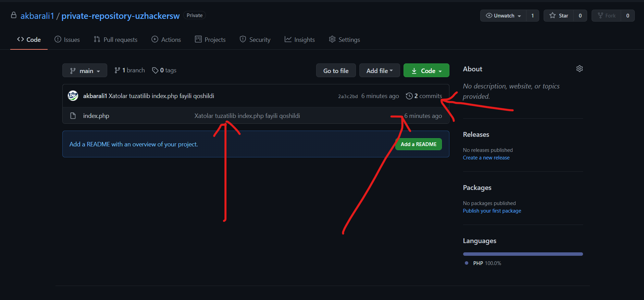Screen dimensions: 644x300
Task: Open the latest commit message in header row
Action: click(161, 96)
